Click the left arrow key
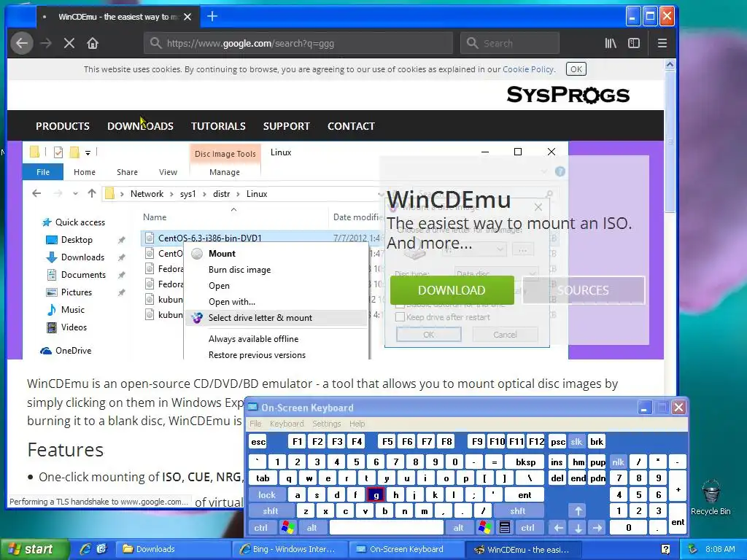This screenshot has width=747, height=560. pos(558,528)
